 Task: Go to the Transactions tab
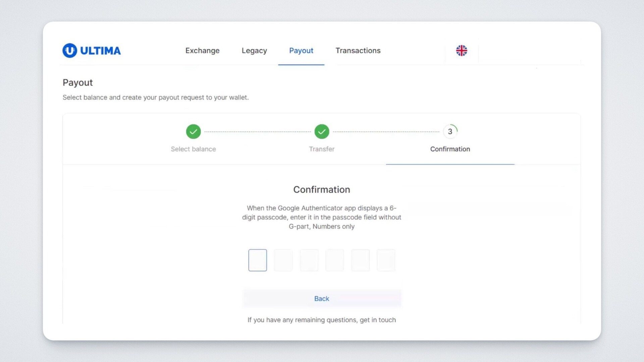(358, 51)
